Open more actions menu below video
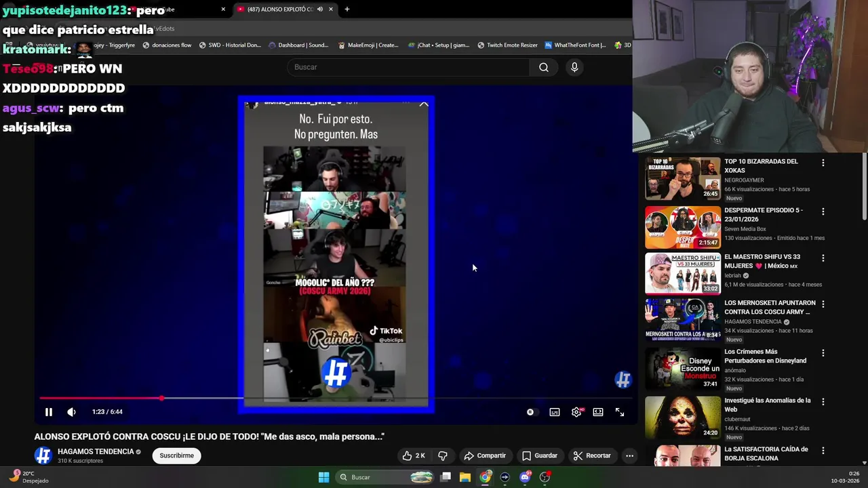Viewport: 868px width, 488px height. [629, 455]
